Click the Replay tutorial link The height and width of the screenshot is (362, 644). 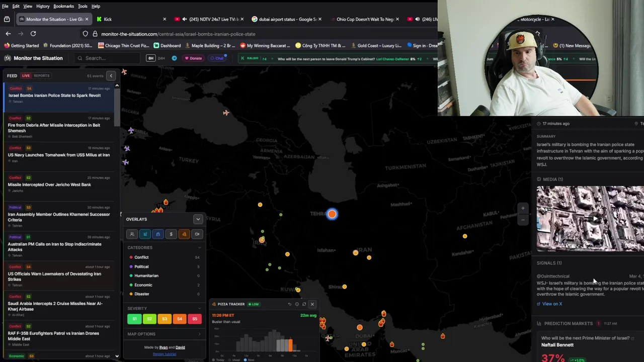pyautogui.click(x=165, y=354)
